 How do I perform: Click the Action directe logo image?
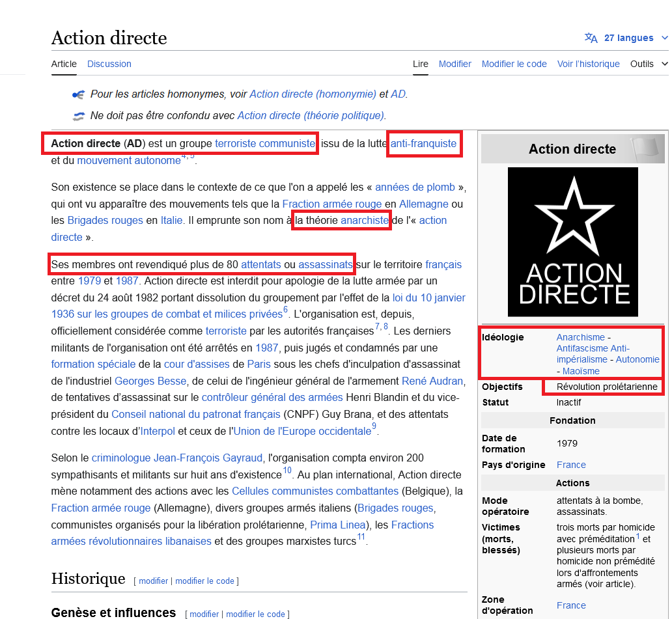pos(573,242)
